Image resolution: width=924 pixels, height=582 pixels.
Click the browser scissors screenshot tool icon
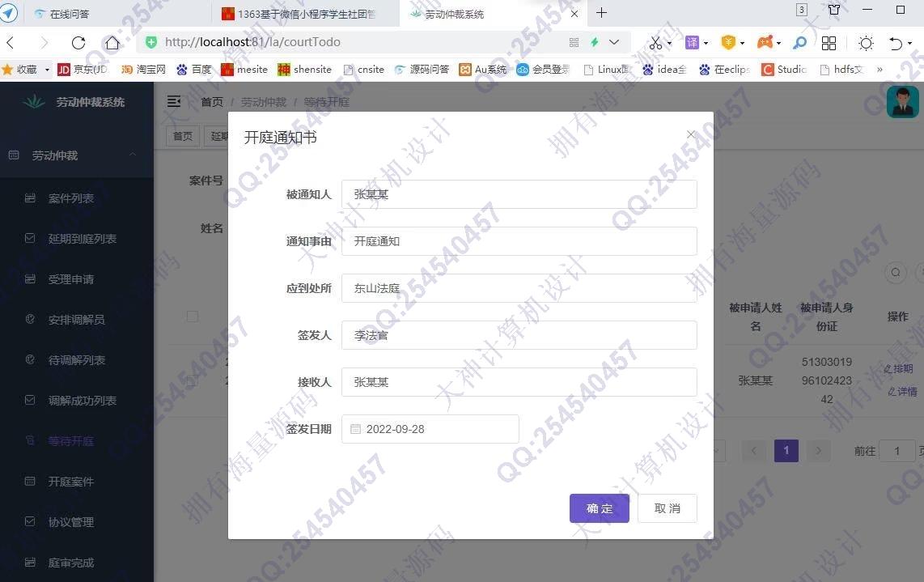(655, 43)
